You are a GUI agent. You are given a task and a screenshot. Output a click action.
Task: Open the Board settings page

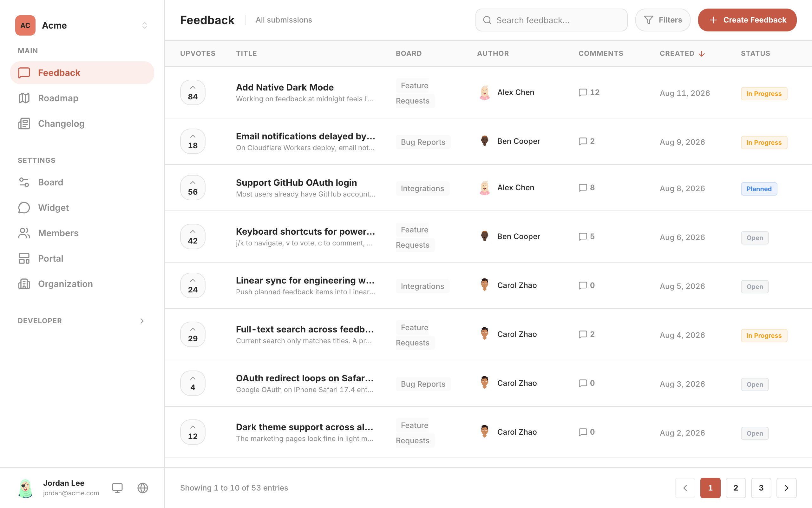pos(82,182)
